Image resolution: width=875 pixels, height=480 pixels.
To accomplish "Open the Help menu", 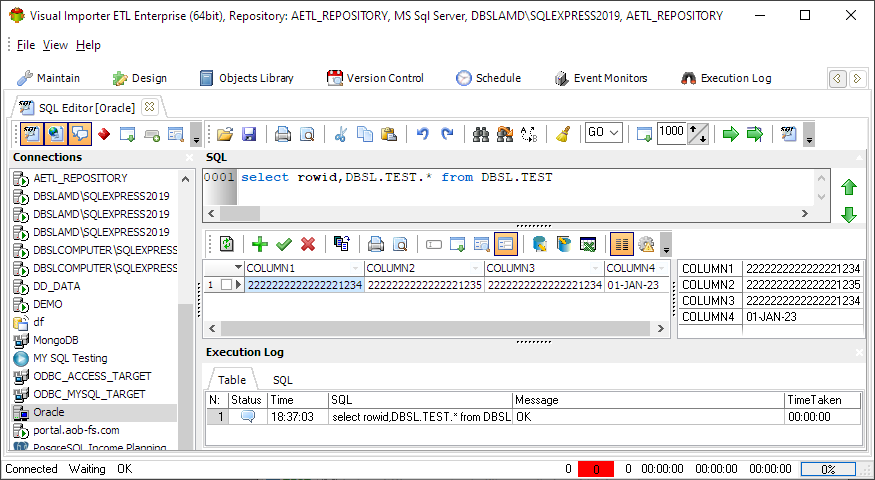I will pyautogui.click(x=88, y=45).
